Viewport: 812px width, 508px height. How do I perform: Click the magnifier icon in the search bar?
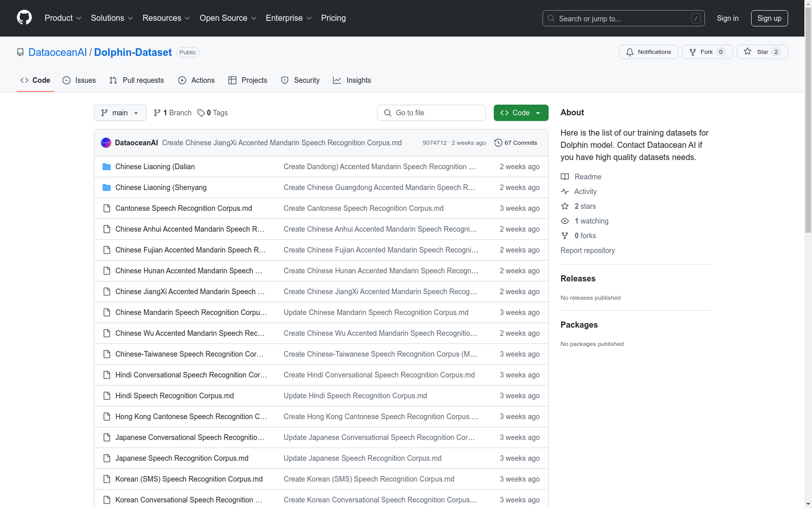point(551,18)
